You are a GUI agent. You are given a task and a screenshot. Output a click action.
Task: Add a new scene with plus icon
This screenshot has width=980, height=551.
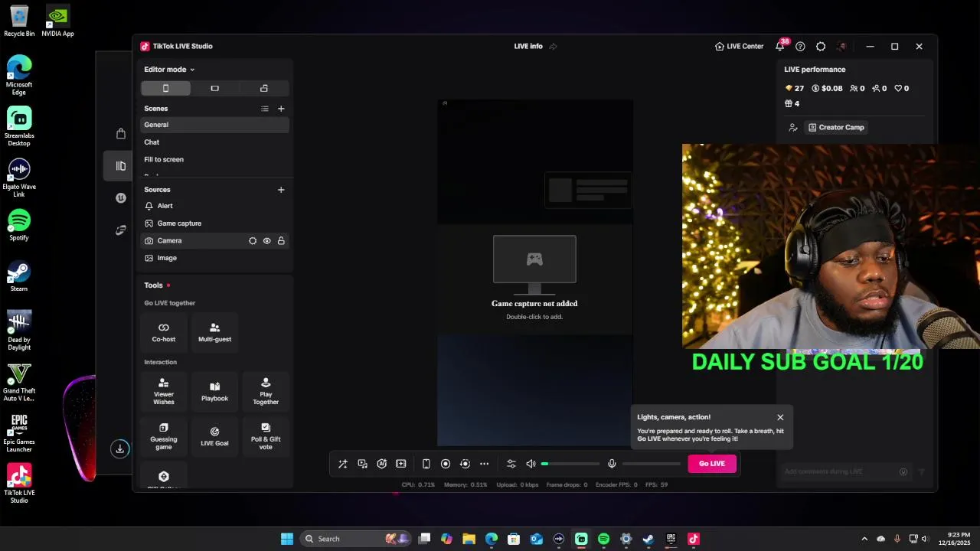281,109
